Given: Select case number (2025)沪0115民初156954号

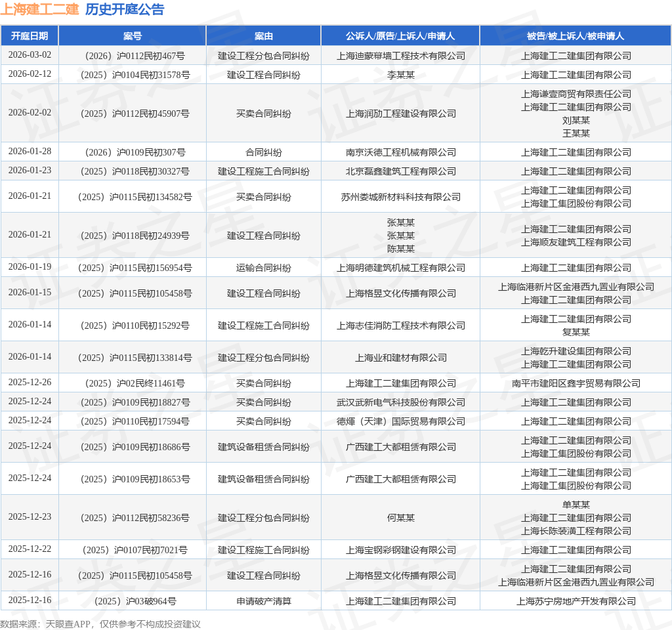Looking at the screenshot, I should coord(135,268).
